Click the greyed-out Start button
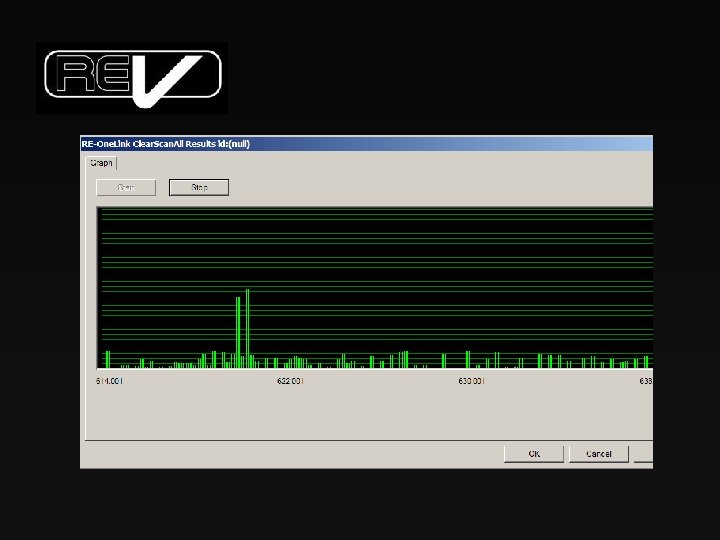This screenshot has height=540, width=720. click(x=126, y=187)
